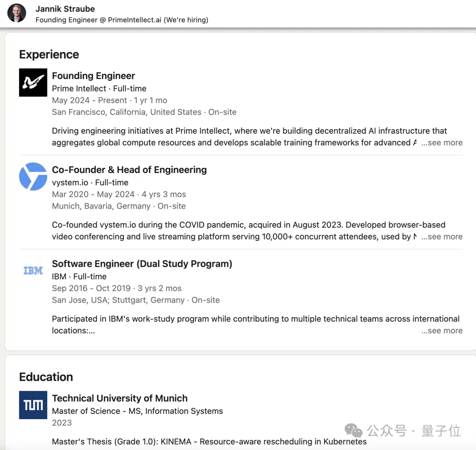Image resolution: width=476 pixels, height=450 pixels.
Task: Select the "IBM · Full-time" company line
Action: [x=79, y=277]
